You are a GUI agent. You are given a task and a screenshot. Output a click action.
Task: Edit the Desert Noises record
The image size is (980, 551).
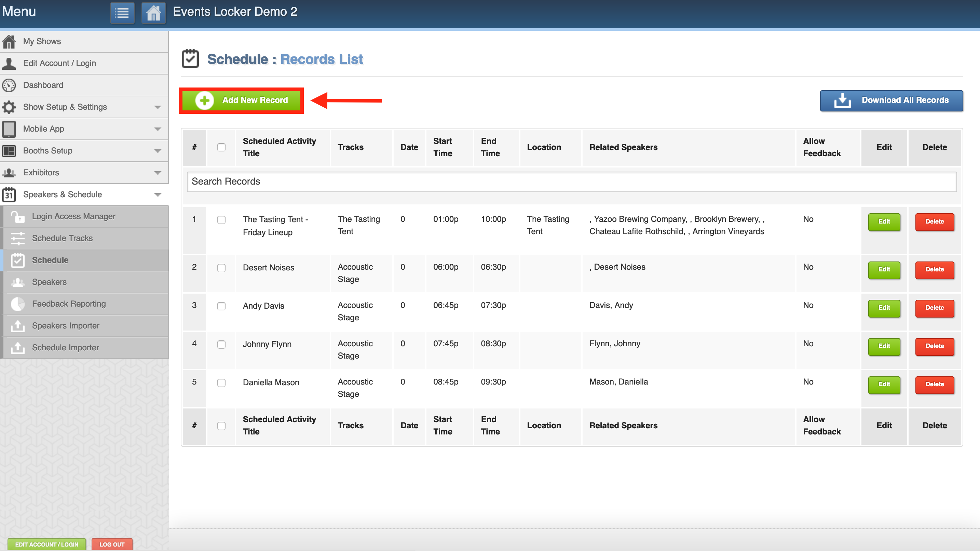(x=884, y=270)
